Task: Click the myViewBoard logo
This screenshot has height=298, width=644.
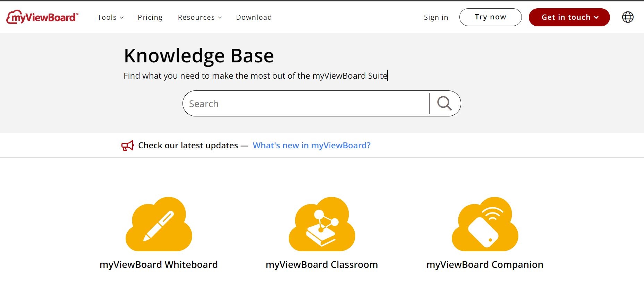Action: click(x=42, y=17)
